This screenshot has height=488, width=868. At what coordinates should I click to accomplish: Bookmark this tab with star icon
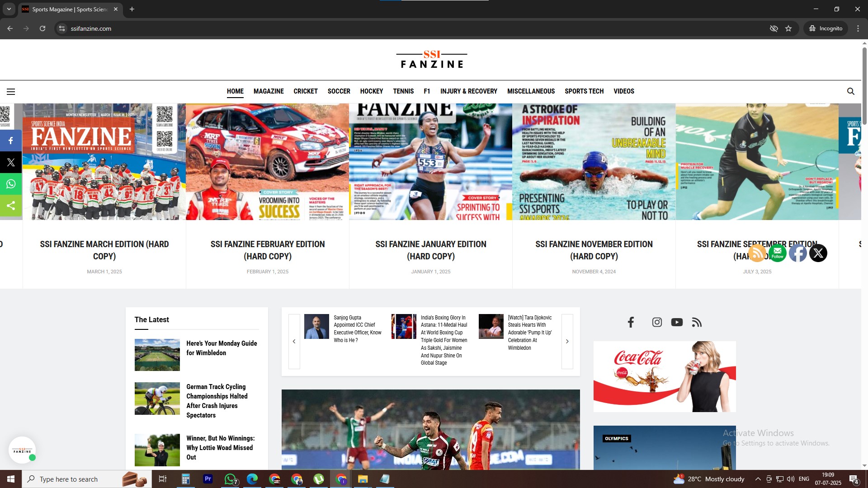(788, 28)
